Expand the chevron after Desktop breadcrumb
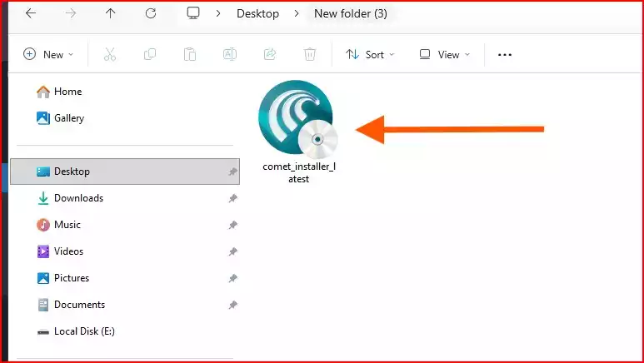 coord(297,13)
